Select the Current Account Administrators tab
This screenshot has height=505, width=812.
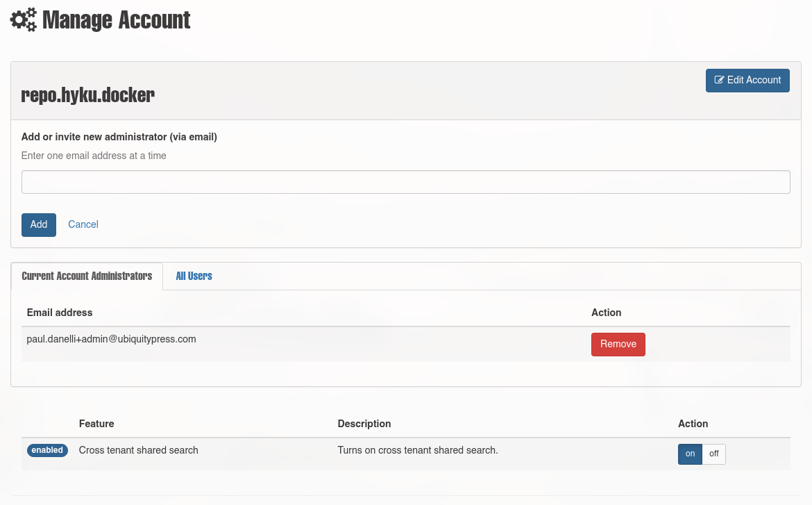click(x=87, y=276)
